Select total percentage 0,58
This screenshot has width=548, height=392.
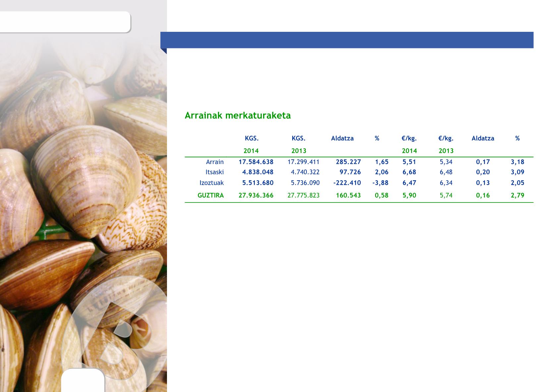(382, 195)
